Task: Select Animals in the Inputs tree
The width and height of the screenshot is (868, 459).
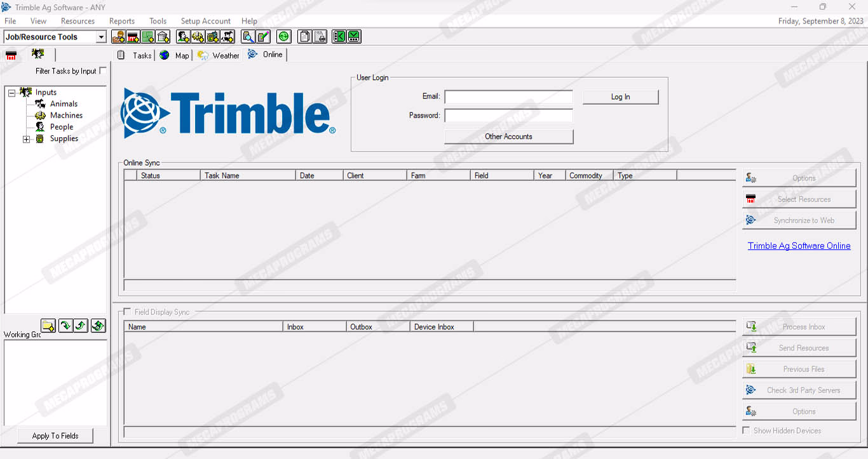Action: pos(64,104)
